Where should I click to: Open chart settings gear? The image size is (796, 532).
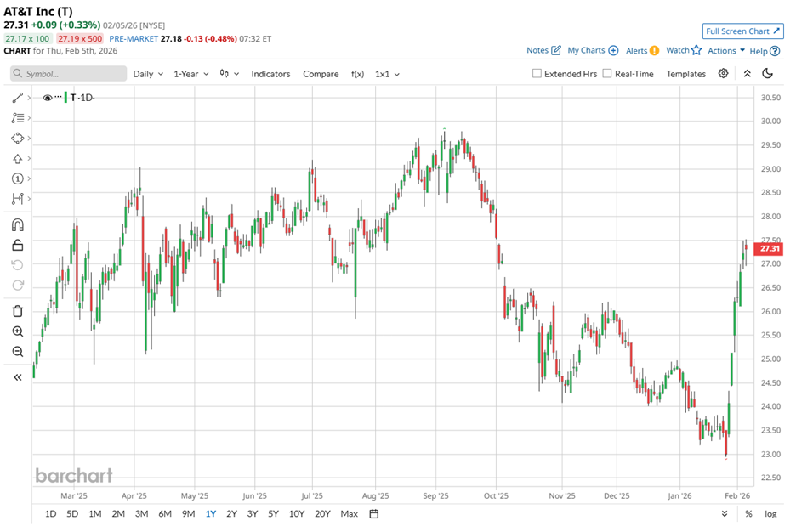click(723, 74)
